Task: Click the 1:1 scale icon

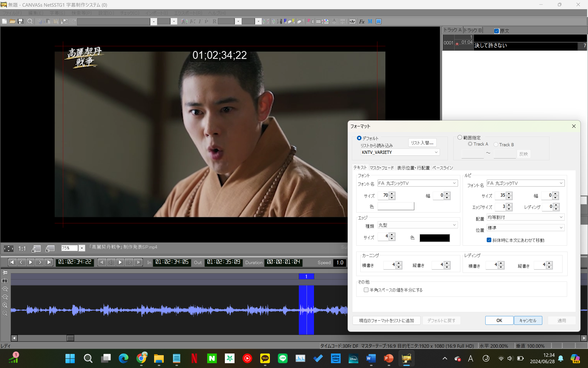Action: (22, 248)
